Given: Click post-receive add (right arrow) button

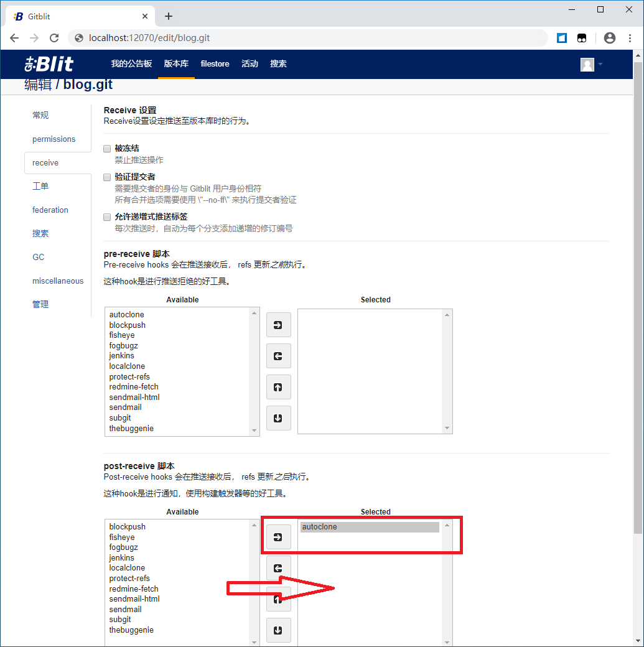Looking at the screenshot, I should click(278, 537).
